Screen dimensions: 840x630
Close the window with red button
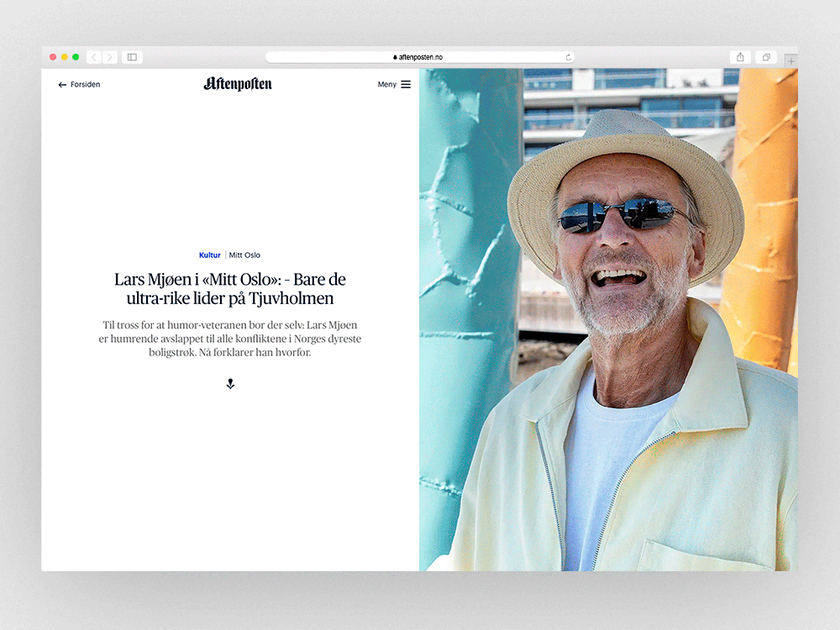coord(53,57)
